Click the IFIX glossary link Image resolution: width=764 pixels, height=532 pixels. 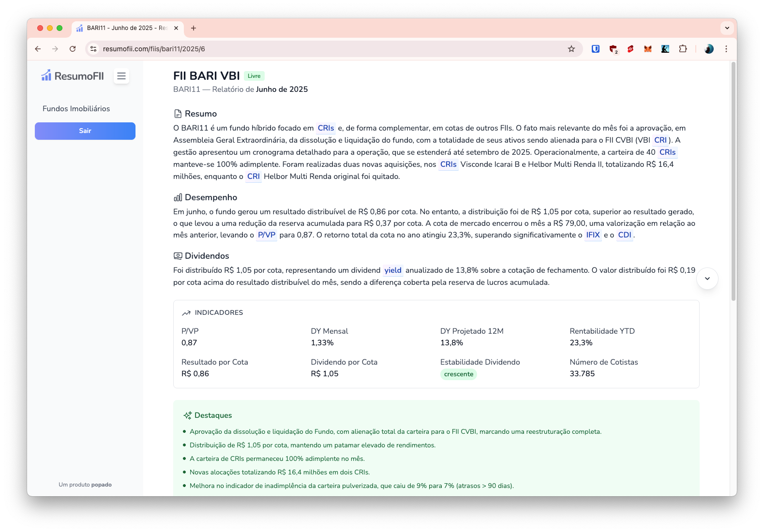(x=593, y=235)
